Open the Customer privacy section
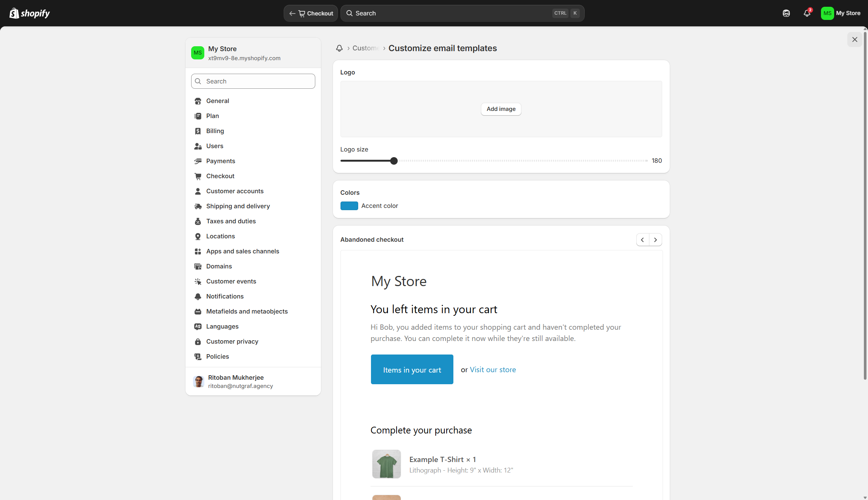The image size is (868, 500). [x=232, y=341]
